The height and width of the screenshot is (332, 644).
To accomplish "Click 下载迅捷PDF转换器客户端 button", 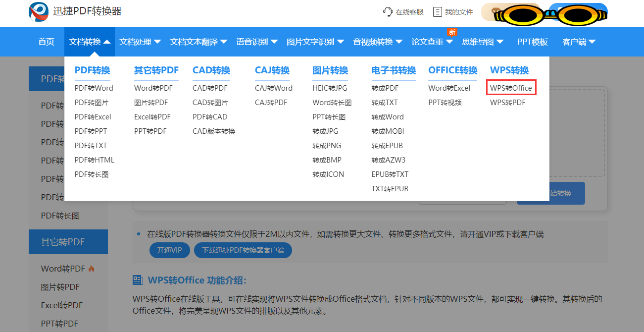I will [243, 250].
